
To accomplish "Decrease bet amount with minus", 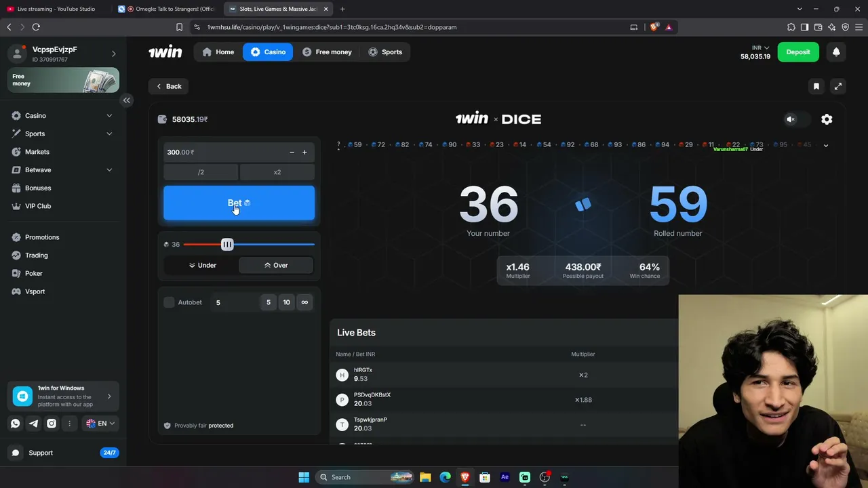I will pyautogui.click(x=292, y=152).
